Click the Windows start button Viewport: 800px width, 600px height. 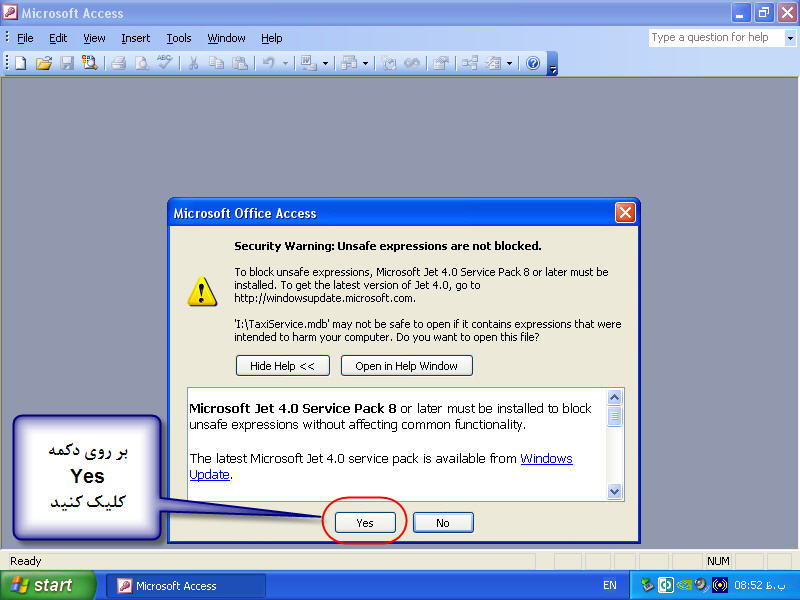click(47, 585)
